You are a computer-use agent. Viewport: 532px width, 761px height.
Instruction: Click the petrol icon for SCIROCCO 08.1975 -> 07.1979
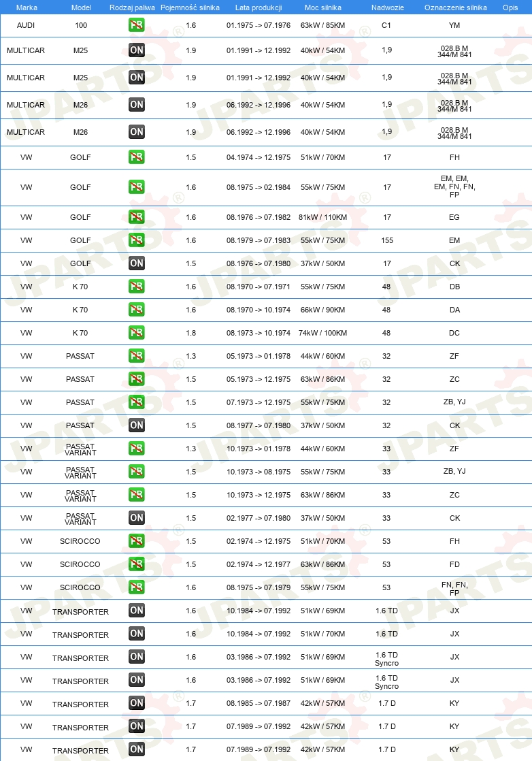coord(137,587)
